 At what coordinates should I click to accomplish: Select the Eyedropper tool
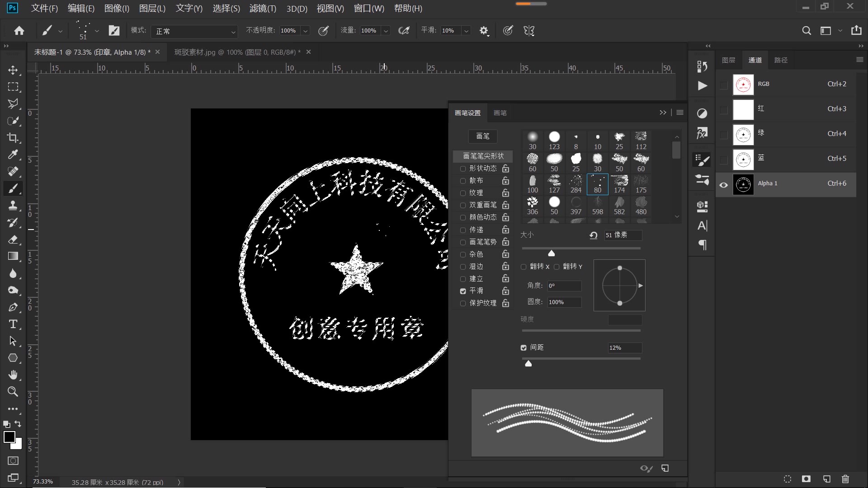(x=13, y=155)
